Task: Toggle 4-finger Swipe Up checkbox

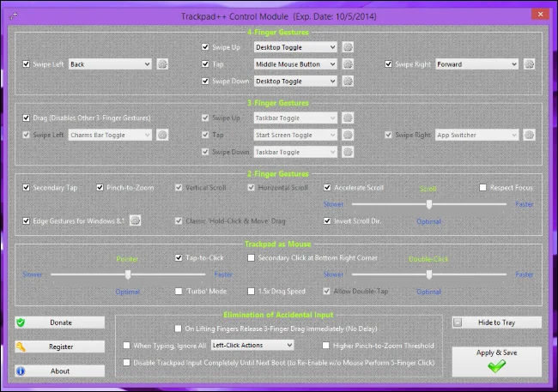Action: 205,47
